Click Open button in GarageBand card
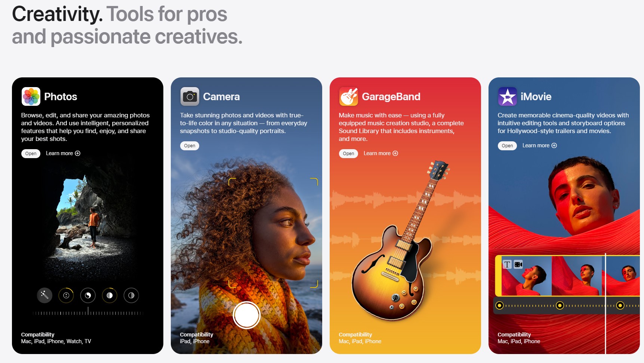The width and height of the screenshot is (644, 363). coord(348,154)
